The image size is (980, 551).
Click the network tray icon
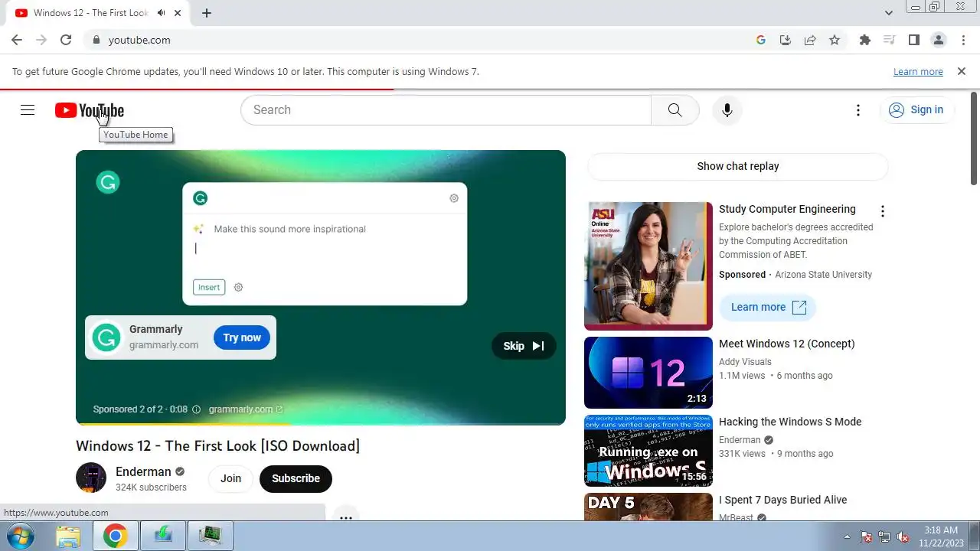pos(884,536)
